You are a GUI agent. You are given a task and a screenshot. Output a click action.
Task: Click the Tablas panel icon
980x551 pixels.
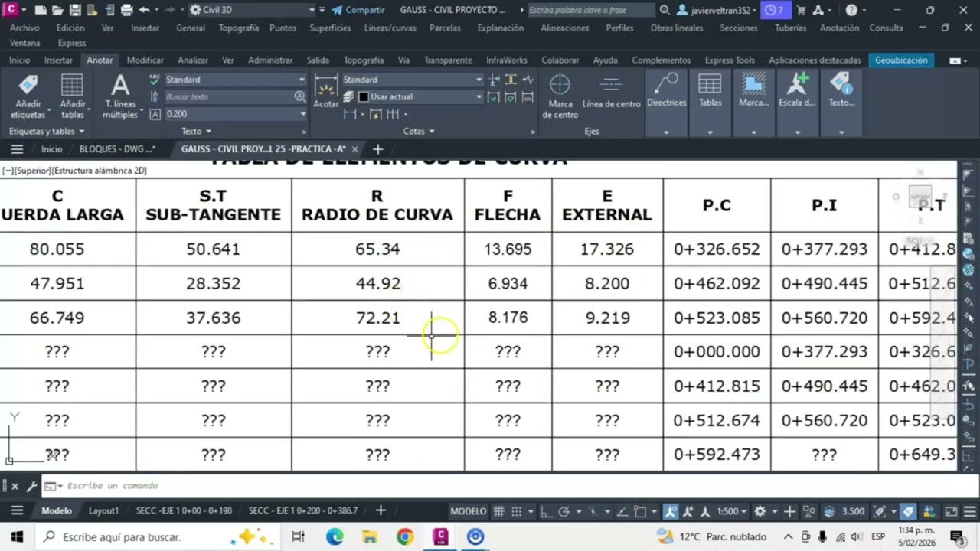point(710,90)
